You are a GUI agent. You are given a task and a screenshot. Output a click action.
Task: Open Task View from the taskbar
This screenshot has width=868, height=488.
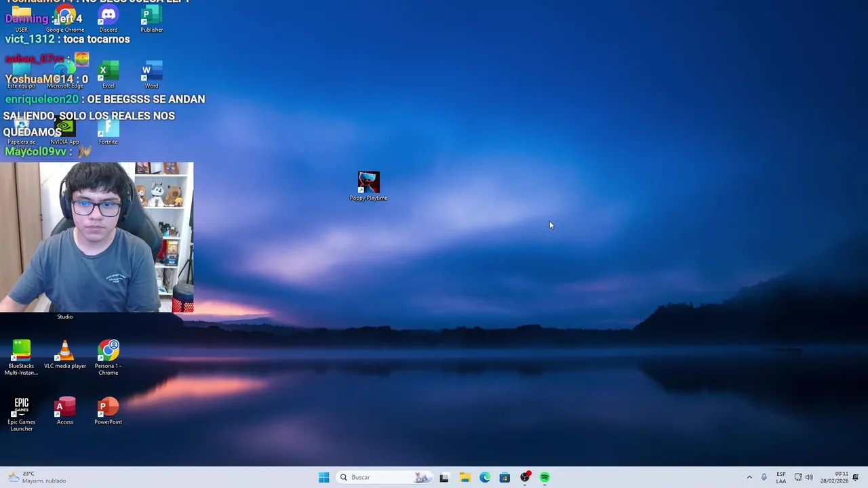click(x=444, y=477)
